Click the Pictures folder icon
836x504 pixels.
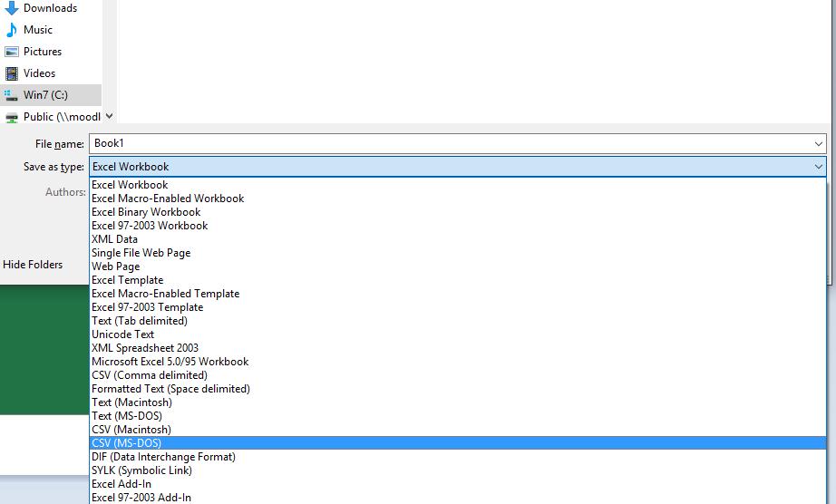(x=11, y=52)
